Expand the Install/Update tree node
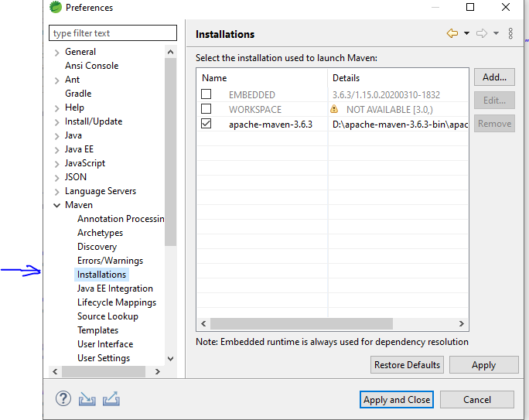Image resolution: width=529 pixels, height=420 pixels. 57,122
